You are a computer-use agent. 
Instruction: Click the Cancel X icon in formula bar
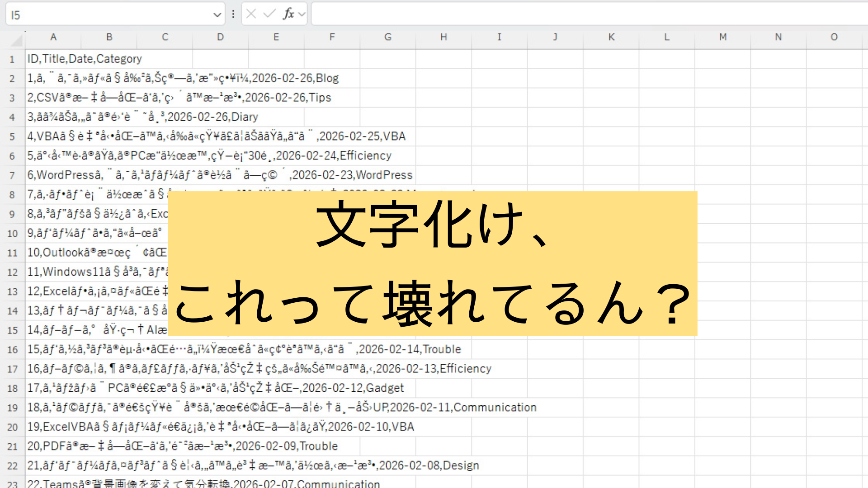(251, 14)
